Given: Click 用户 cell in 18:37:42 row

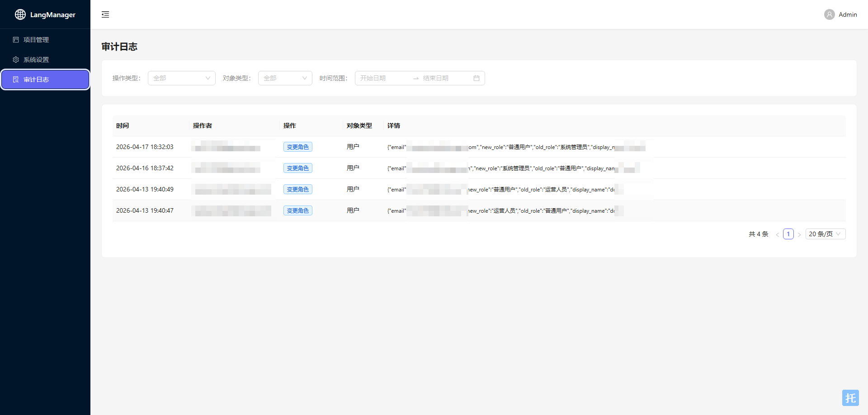Looking at the screenshot, I should pos(353,168).
